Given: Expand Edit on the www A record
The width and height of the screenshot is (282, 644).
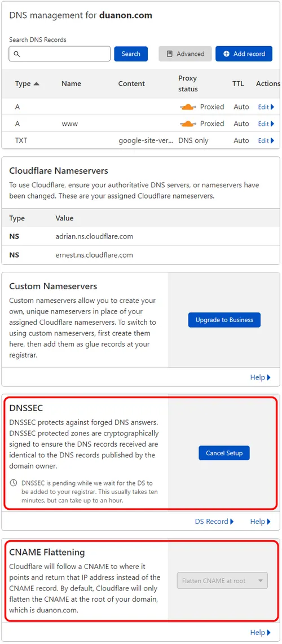Looking at the screenshot, I should (266, 123).
